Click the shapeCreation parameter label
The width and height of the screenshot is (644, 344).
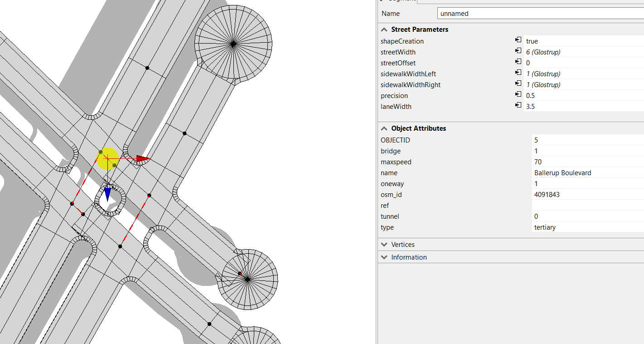[x=402, y=41]
